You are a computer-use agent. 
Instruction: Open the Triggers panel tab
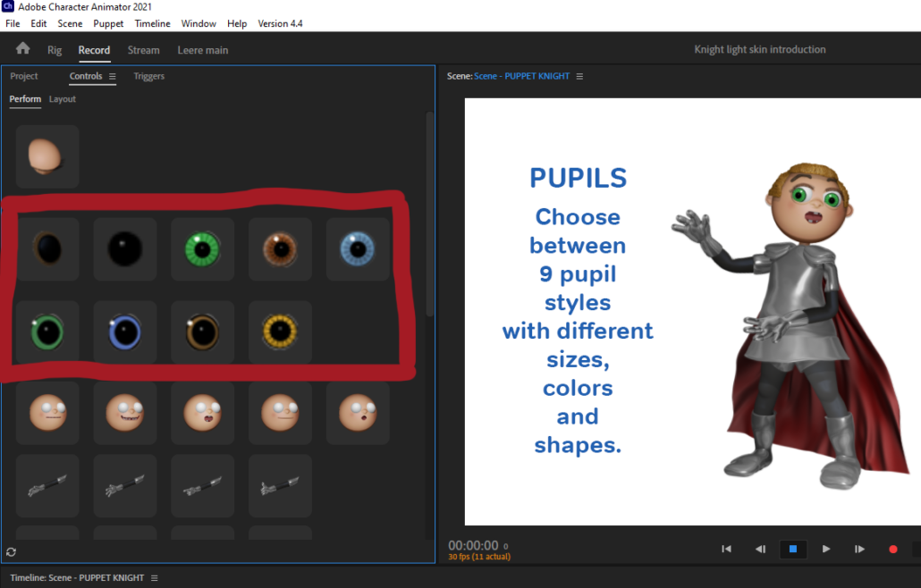click(149, 76)
